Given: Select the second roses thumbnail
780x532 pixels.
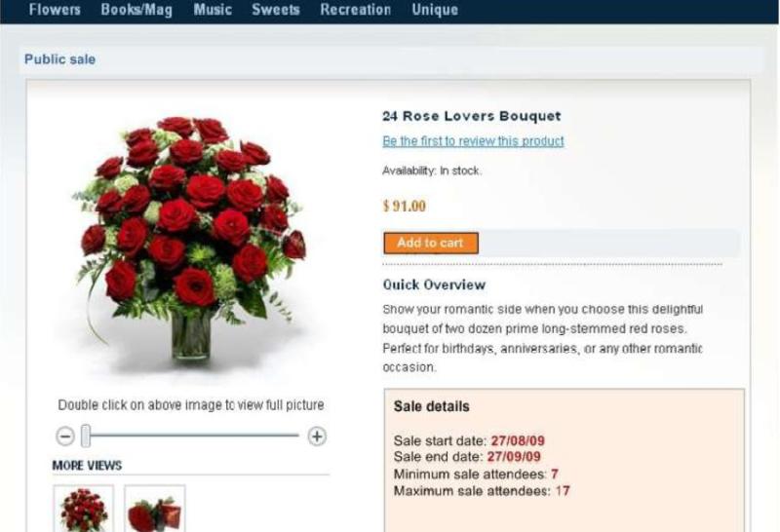Looking at the screenshot, I should [155, 509].
